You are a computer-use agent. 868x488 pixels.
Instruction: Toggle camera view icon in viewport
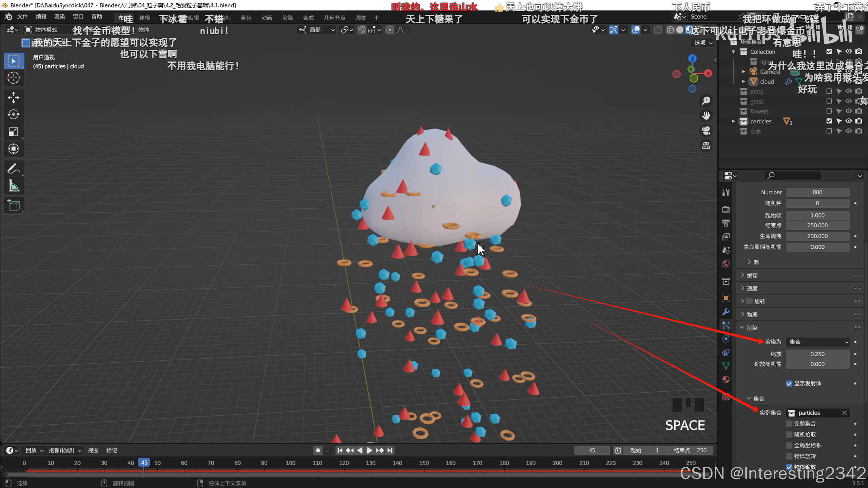(x=706, y=131)
